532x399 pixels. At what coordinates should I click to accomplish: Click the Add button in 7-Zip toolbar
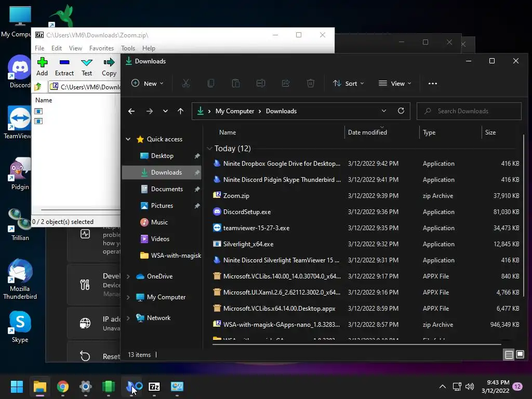(x=42, y=66)
